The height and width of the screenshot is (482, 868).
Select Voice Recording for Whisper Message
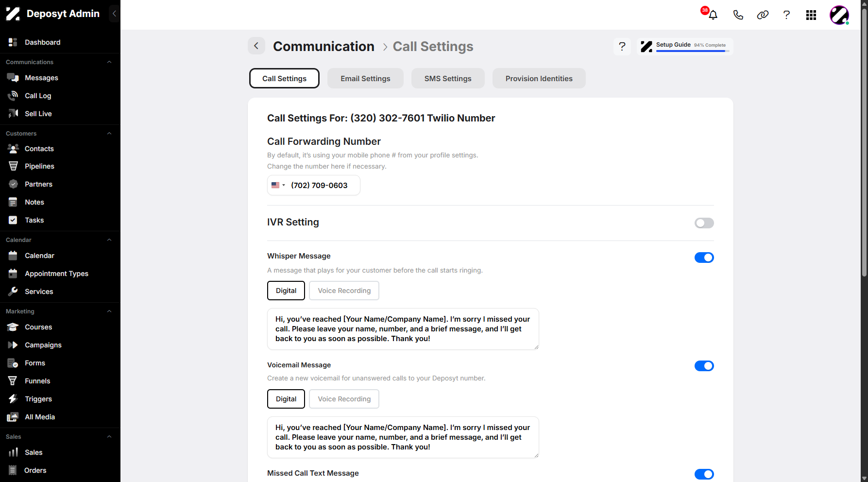(x=344, y=291)
